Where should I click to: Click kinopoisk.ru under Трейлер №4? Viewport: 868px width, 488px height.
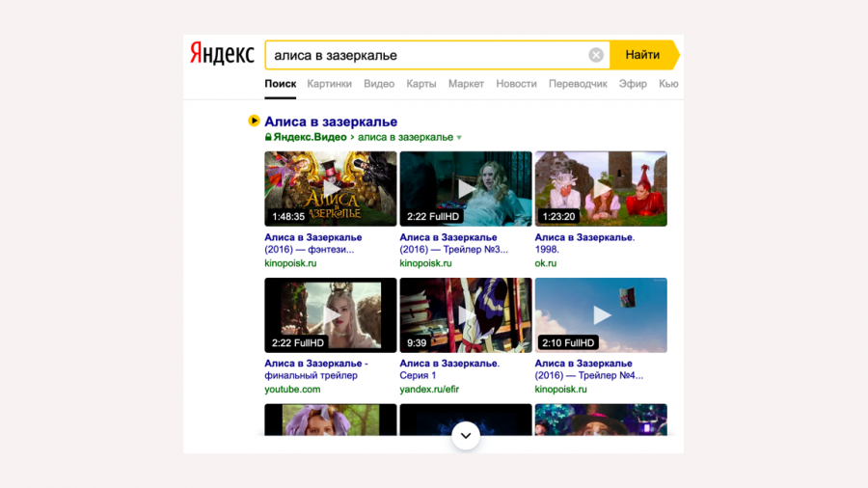[560, 390]
